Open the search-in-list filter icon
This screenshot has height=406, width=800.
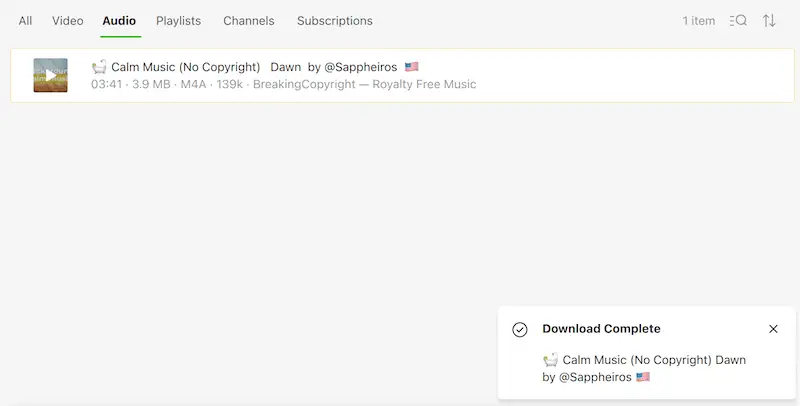coord(738,21)
